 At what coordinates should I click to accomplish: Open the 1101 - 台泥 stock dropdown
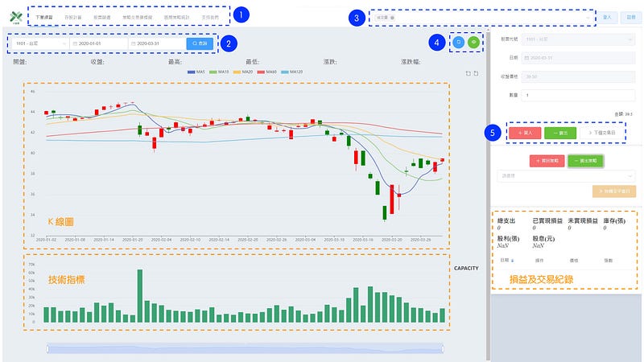(x=40, y=43)
